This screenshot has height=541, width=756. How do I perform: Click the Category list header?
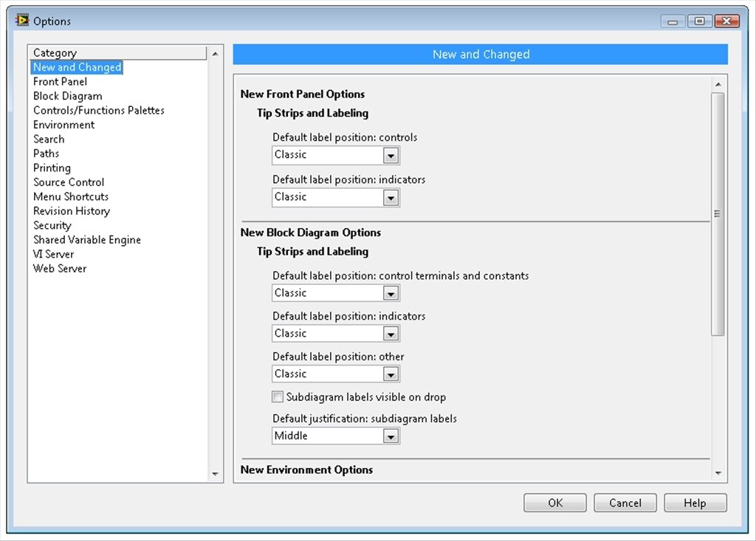117,52
